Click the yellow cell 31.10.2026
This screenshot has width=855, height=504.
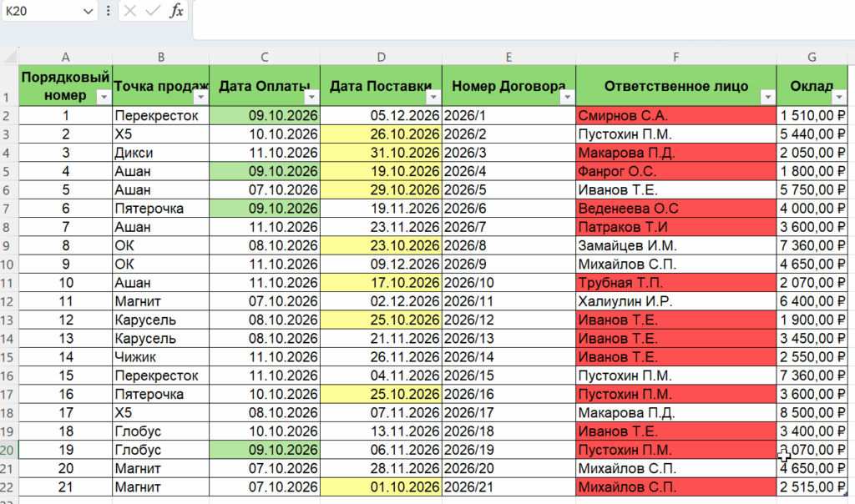pos(381,153)
